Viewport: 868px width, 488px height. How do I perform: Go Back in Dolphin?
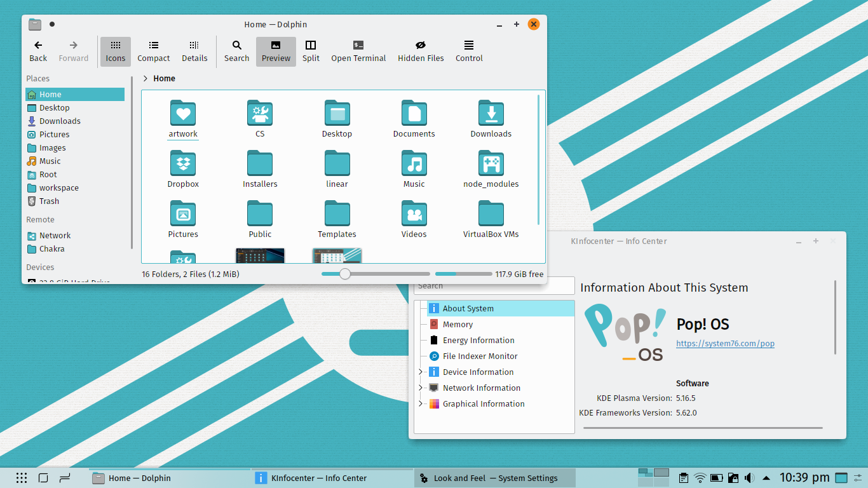(38, 51)
